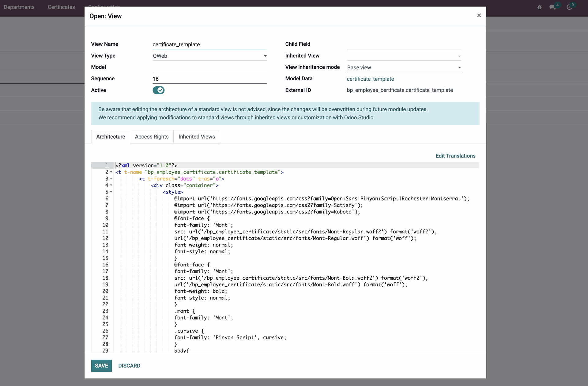Viewport: 588px width, 386px height.
Task: Click the Roboto font import line
Action: click(267, 212)
